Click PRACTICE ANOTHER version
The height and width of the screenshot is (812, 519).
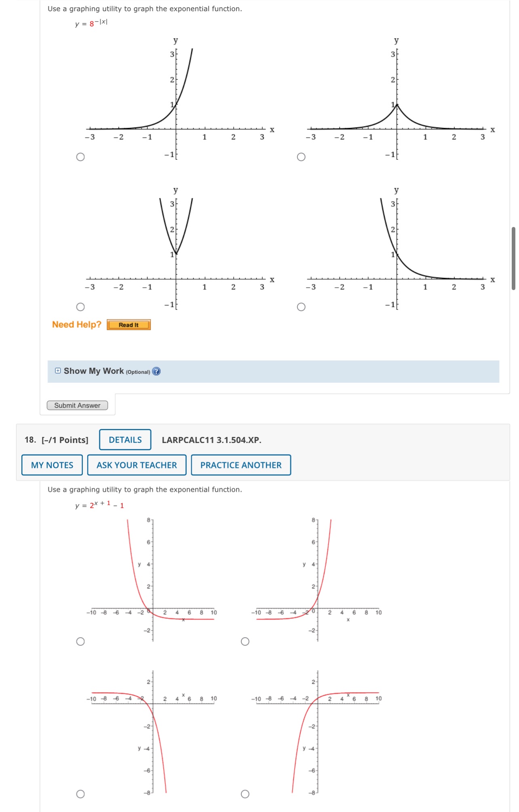pos(241,465)
